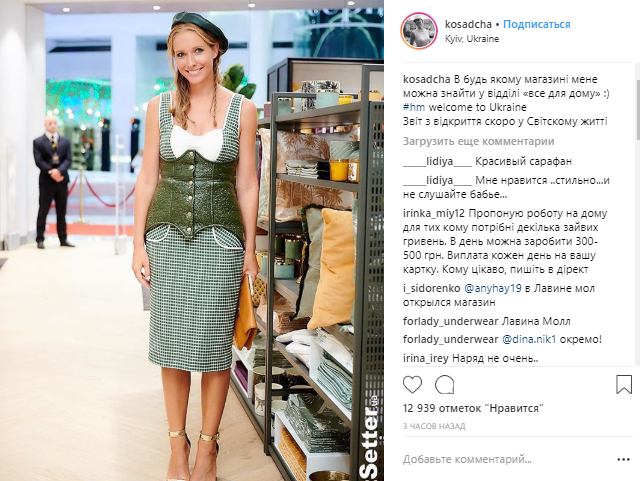Open irinka_miy12 commenter profile
Viewport: 640px width, 481px height.
(434, 214)
